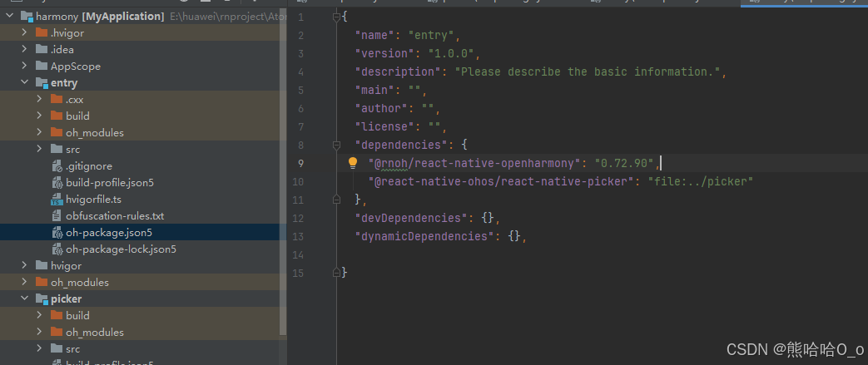The width and height of the screenshot is (868, 365).
Task: Click the @react-native-ohos/react-native-picker key
Action: [x=502, y=181]
